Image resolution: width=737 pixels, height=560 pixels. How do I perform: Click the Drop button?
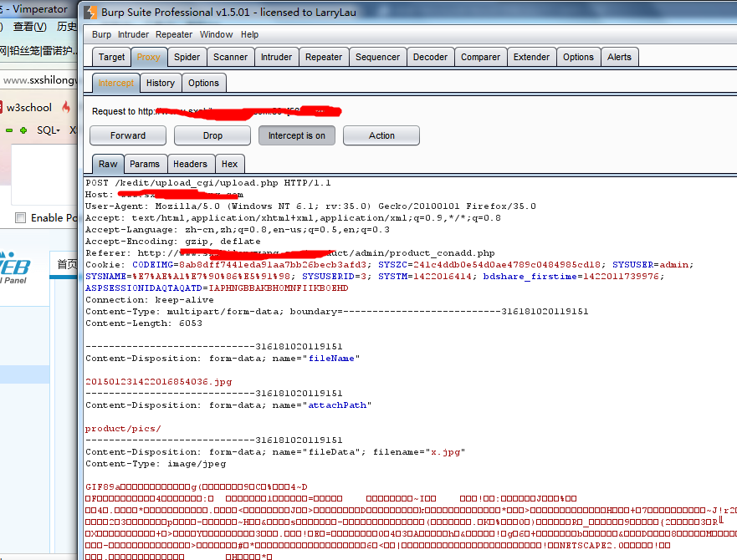pos(212,135)
